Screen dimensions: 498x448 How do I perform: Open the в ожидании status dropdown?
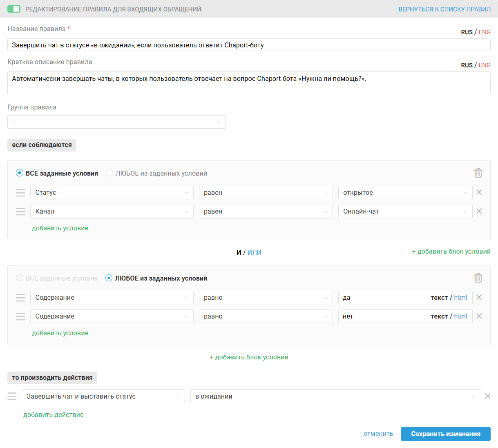(336, 396)
